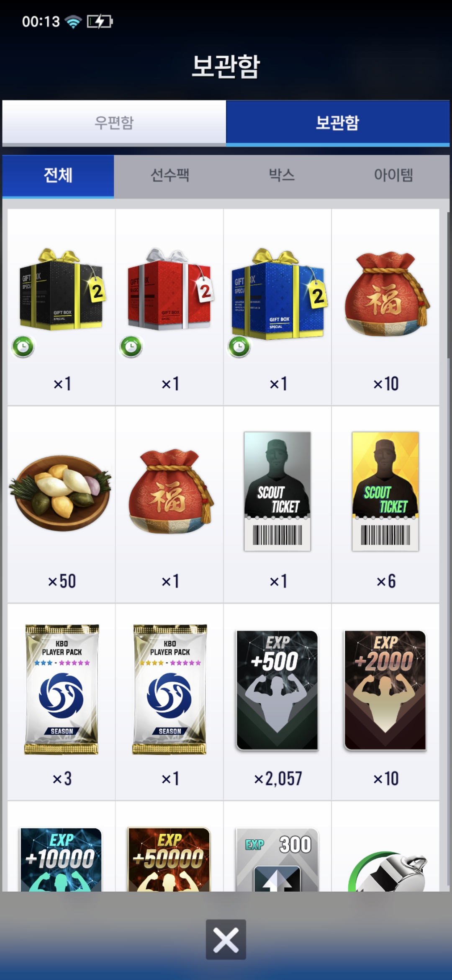
Task: Select the blue Special gift box
Action: point(277,307)
